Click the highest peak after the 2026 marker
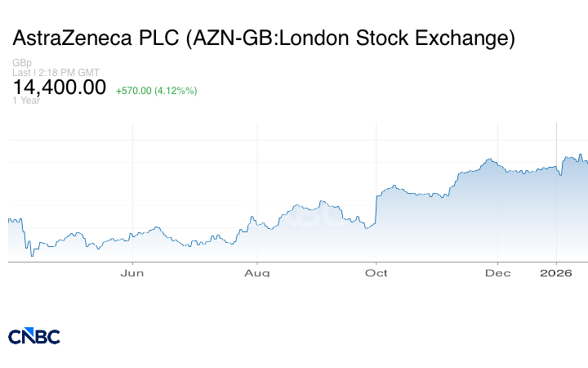 tap(581, 155)
